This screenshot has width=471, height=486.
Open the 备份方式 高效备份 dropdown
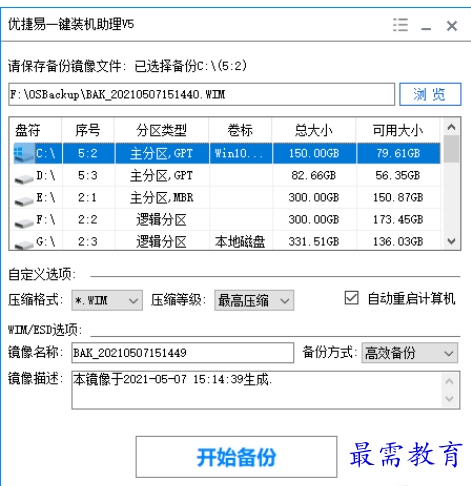point(410,353)
